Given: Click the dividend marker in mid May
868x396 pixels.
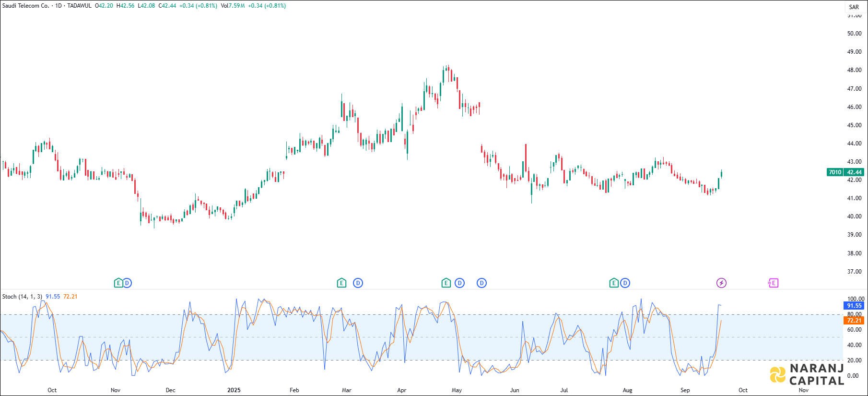Looking at the screenshot, I should point(482,283).
